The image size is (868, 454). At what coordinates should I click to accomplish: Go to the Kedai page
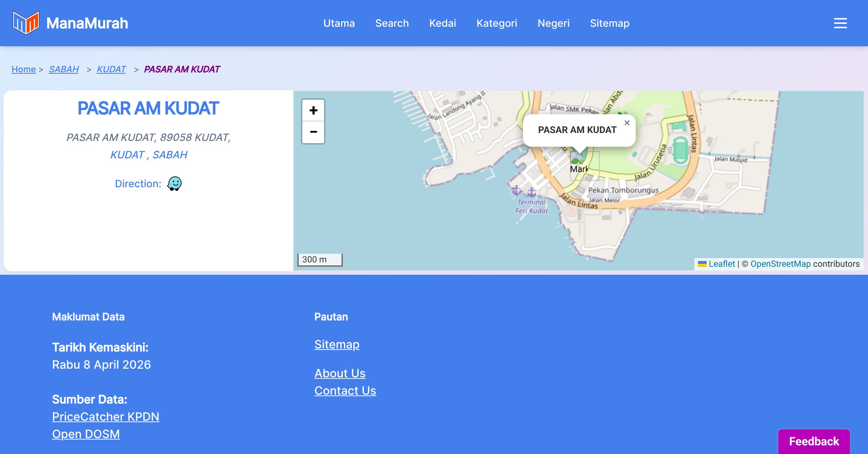tap(442, 23)
